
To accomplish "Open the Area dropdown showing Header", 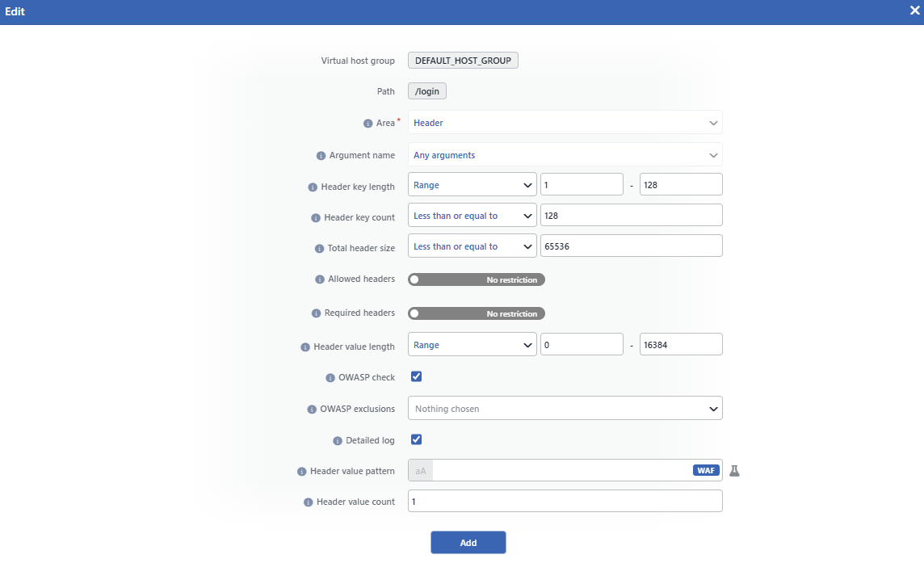I will [565, 123].
